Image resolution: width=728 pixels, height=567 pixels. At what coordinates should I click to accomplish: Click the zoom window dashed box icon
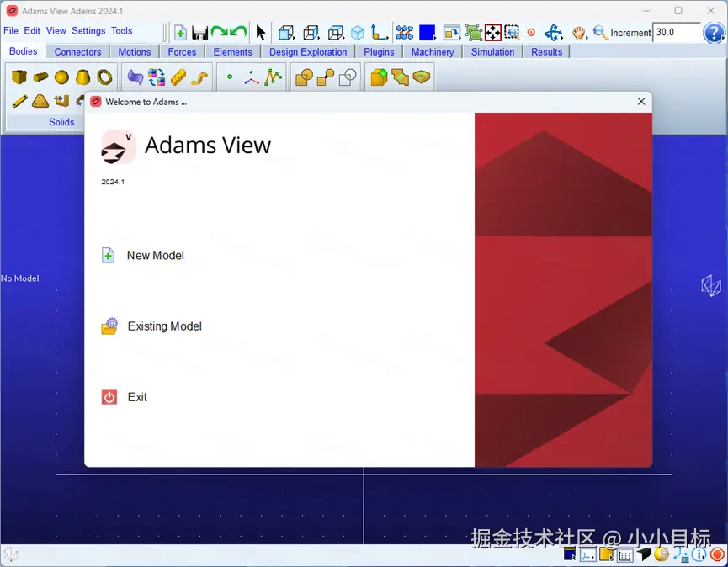click(512, 33)
